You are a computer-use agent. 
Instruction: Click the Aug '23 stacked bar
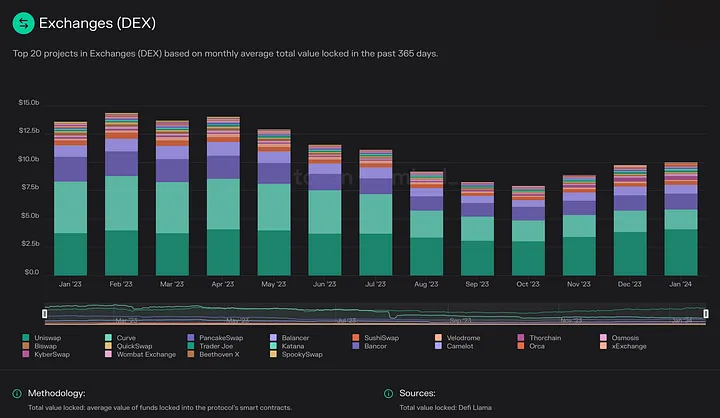pos(427,223)
